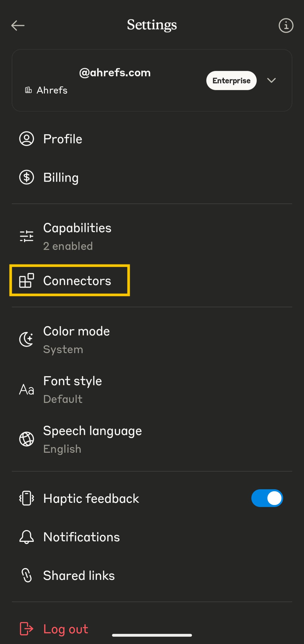Tap the Notifications bell icon

click(26, 537)
